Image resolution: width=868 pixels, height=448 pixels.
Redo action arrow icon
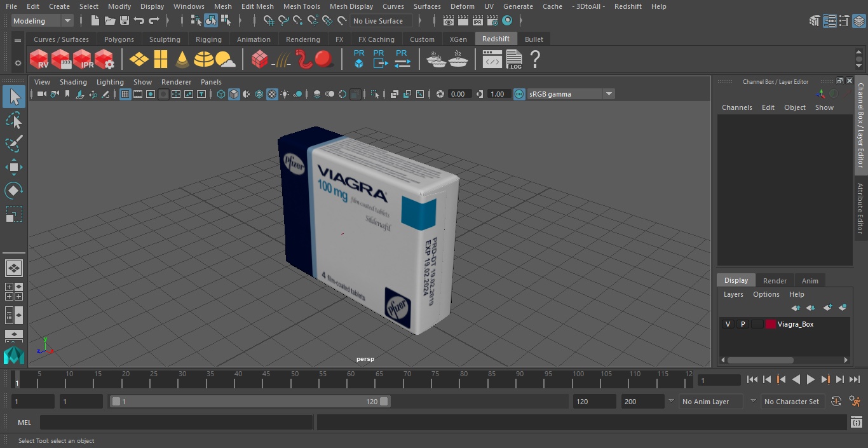click(x=154, y=21)
